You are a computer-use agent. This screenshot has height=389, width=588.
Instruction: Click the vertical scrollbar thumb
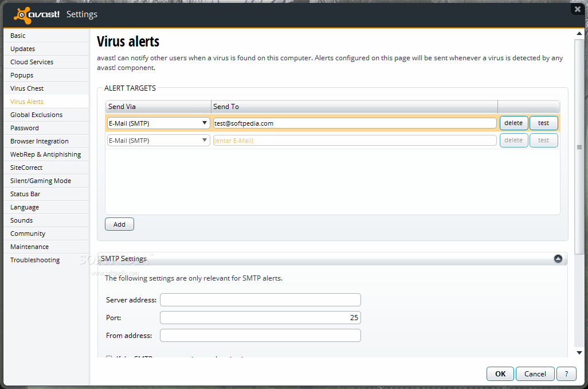579,147
